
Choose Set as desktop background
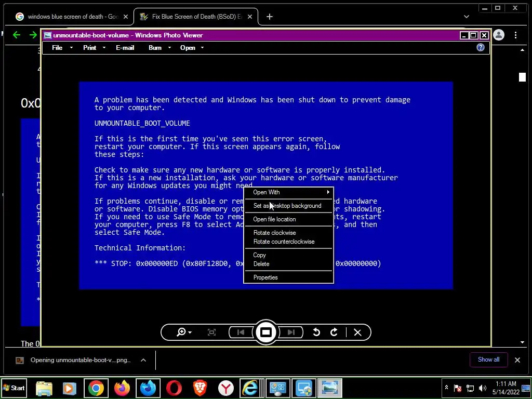coord(288,206)
